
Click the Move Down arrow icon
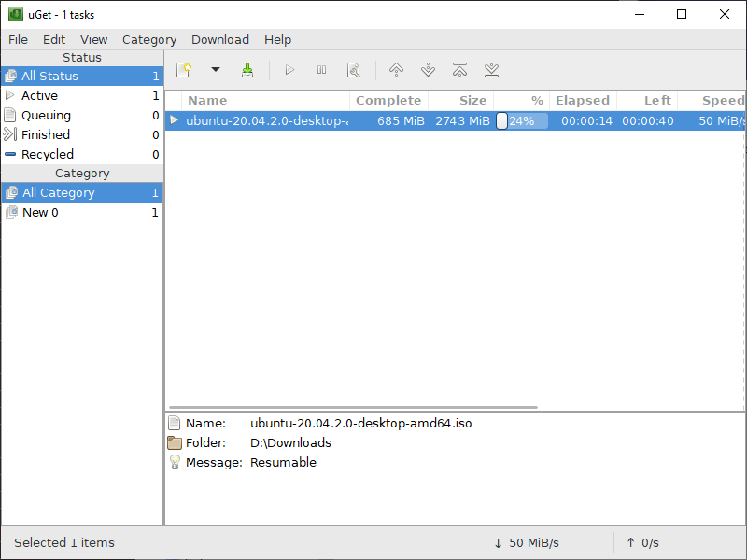[x=428, y=70]
